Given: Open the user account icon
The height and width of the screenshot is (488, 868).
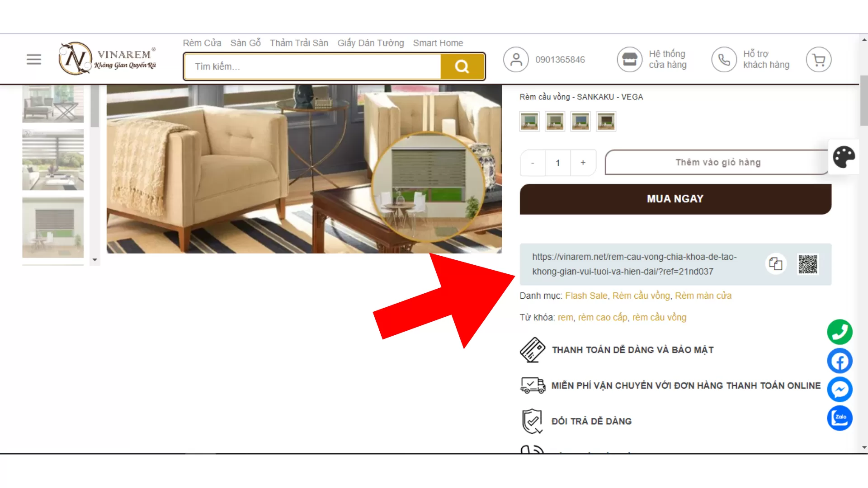Looking at the screenshot, I should pos(516,60).
